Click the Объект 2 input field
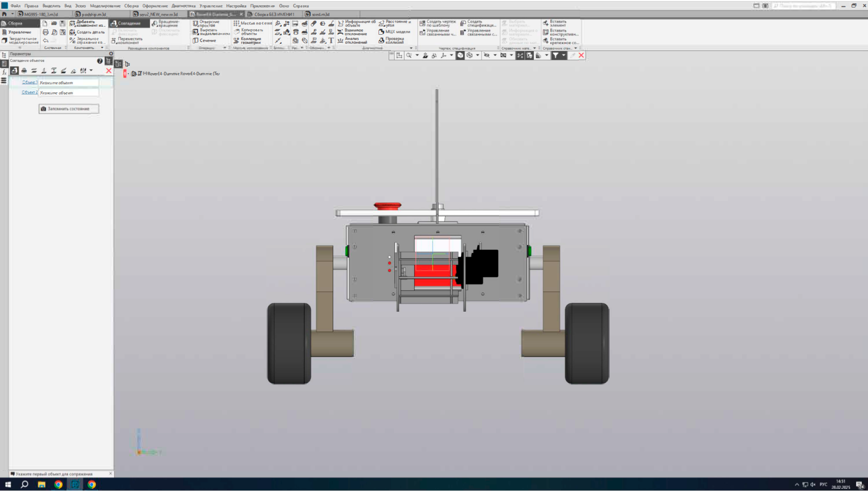This screenshot has width=868, height=491. tap(68, 93)
